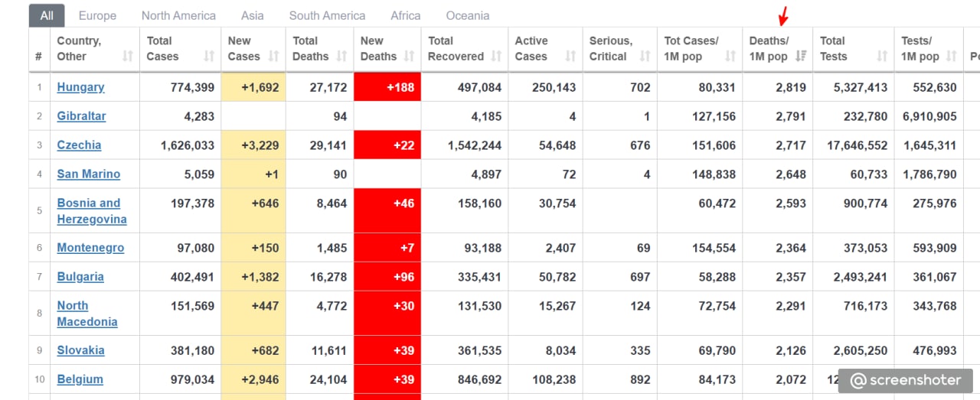This screenshot has height=400, width=980.
Task: Open the Hungary country link
Action: [80, 87]
